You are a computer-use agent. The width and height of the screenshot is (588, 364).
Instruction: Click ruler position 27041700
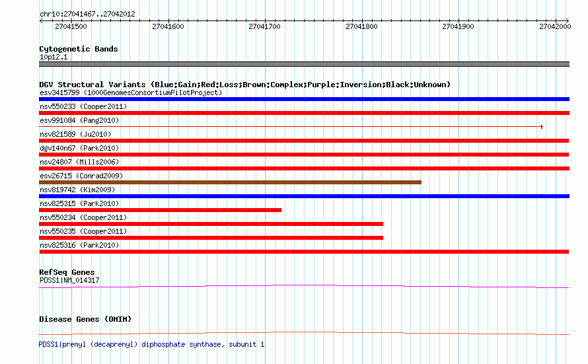point(264,26)
